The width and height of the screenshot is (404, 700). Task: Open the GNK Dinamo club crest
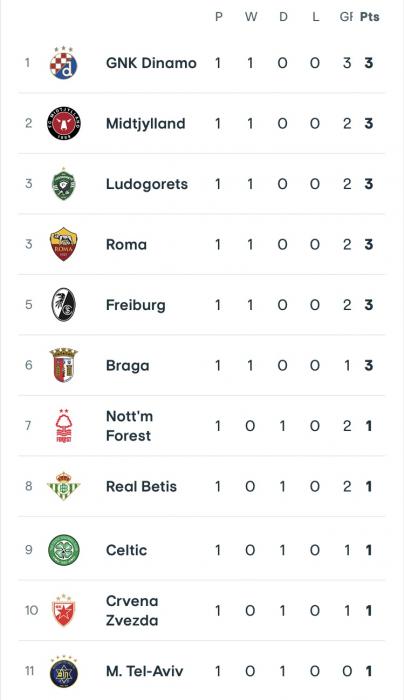(63, 62)
